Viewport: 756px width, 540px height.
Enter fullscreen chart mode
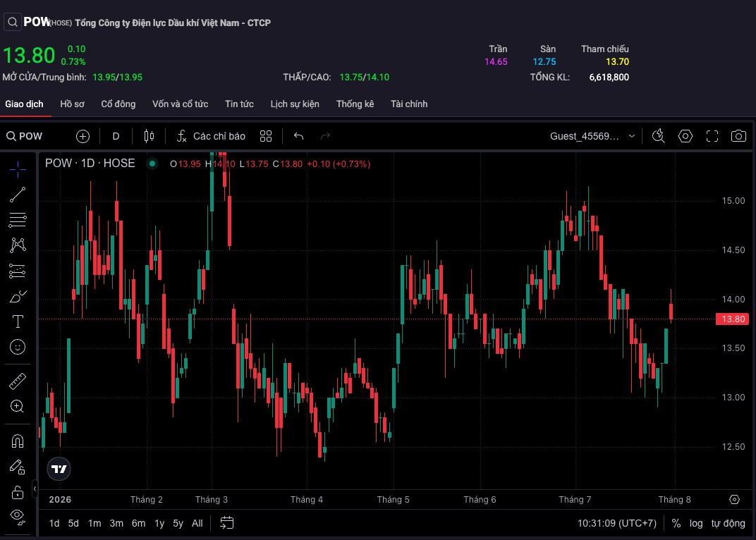pos(712,137)
